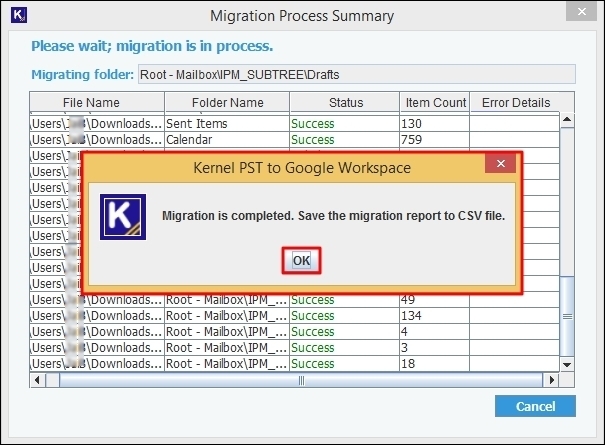Image resolution: width=605 pixels, height=445 pixels.
Task: Click the horizontal scrollbar thumb
Action: (301, 380)
